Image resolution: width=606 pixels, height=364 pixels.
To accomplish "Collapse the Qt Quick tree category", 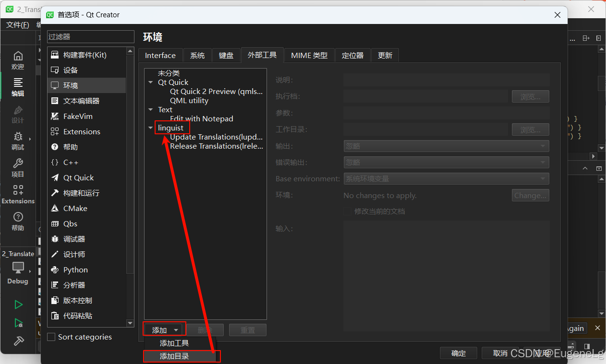I will click(151, 82).
